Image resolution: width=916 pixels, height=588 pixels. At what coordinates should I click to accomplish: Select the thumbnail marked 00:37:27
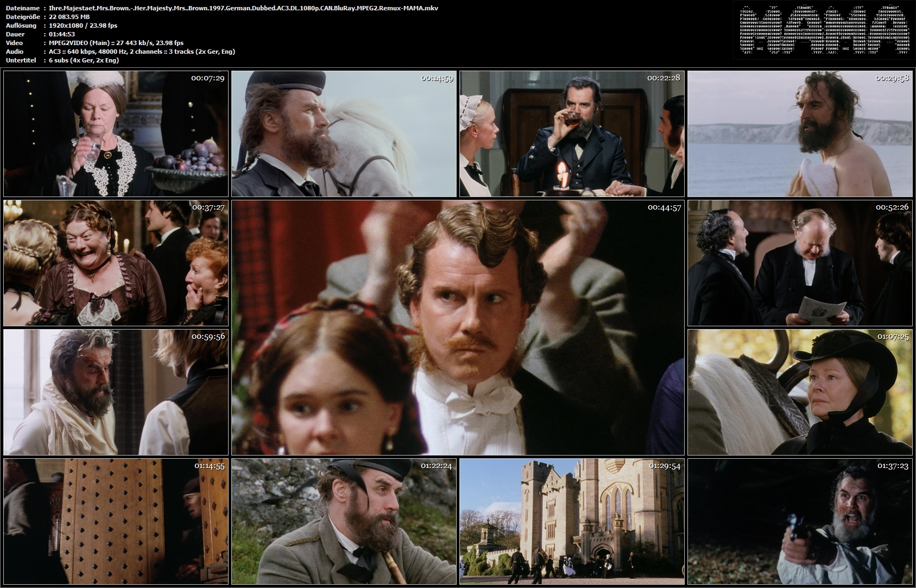pyautogui.click(x=116, y=263)
